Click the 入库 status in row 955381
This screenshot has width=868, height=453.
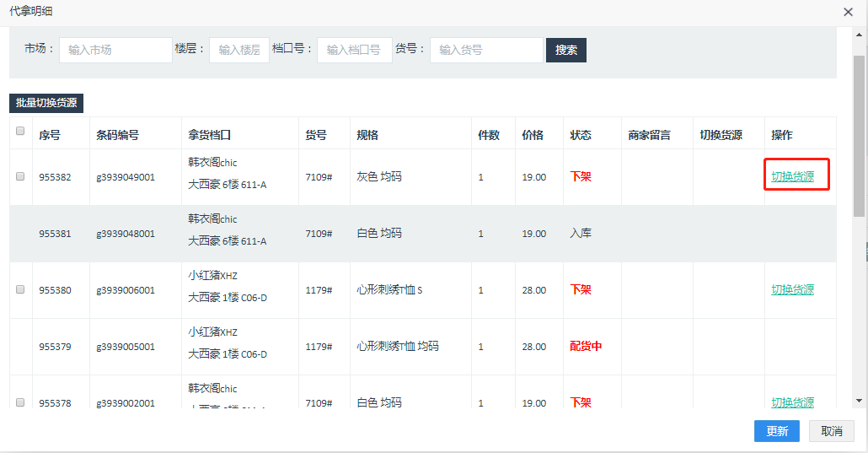581,234
